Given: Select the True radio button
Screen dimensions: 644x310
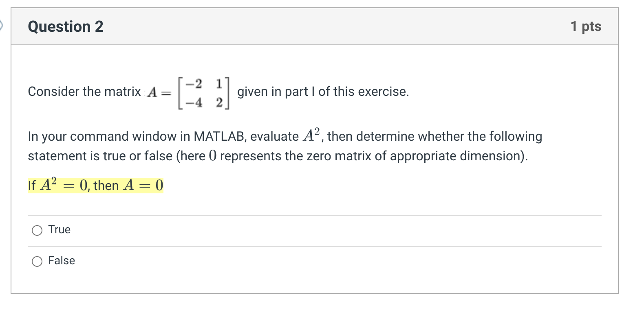Looking at the screenshot, I should coord(37,230).
